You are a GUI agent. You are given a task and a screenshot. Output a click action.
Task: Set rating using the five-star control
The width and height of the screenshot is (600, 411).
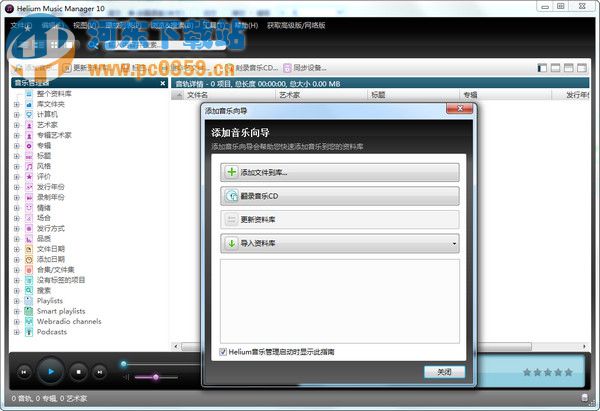(x=547, y=372)
